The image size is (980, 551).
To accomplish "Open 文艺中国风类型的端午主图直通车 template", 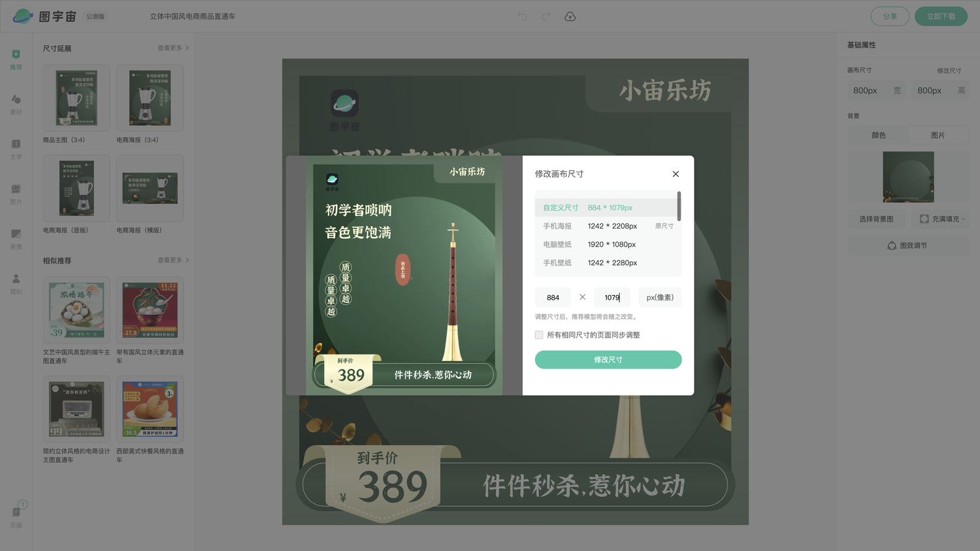I will coord(76,310).
